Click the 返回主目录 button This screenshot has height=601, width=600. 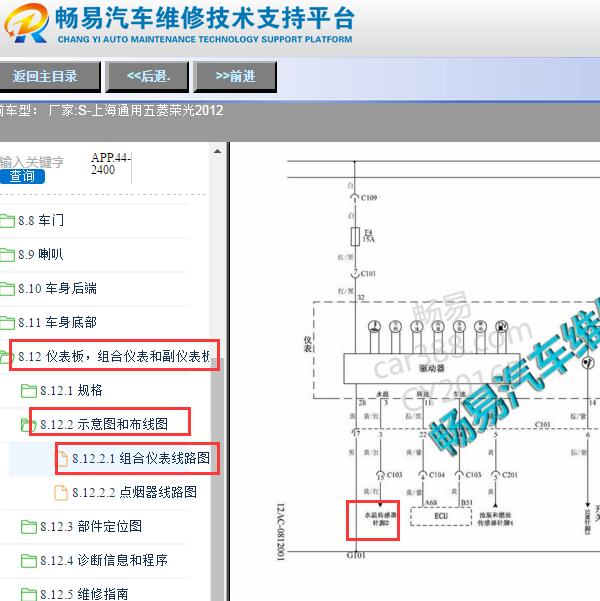pos(49,76)
